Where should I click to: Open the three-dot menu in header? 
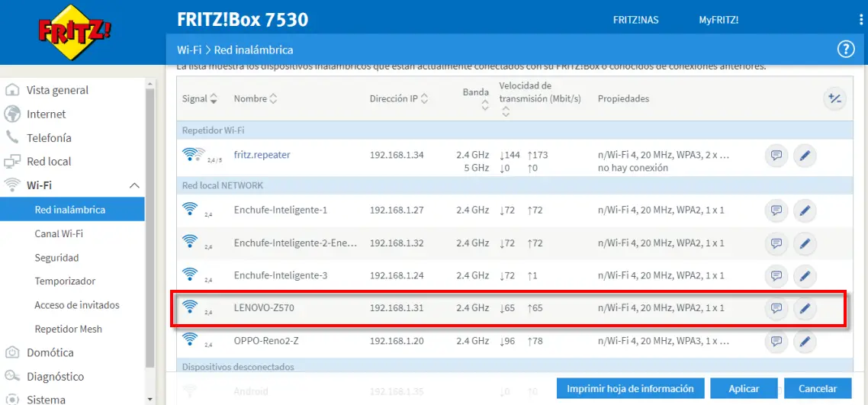pyautogui.click(x=861, y=20)
